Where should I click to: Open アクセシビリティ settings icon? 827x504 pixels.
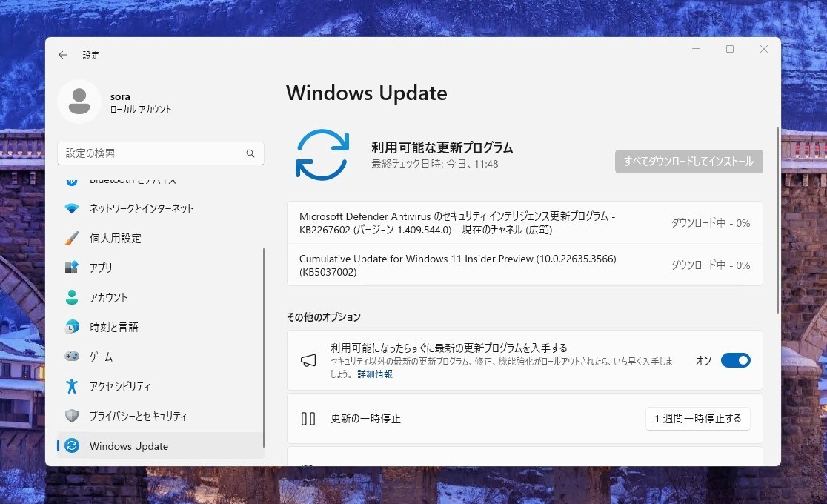pyautogui.click(x=71, y=386)
